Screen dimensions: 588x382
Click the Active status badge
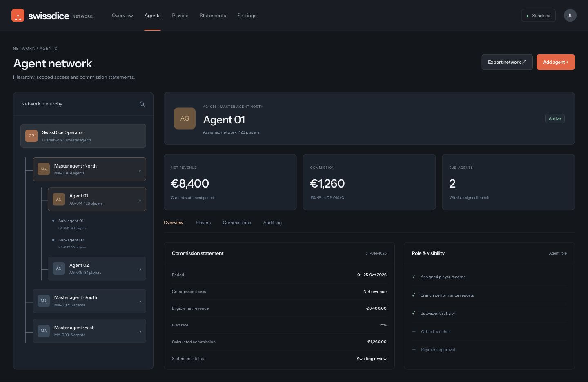pos(555,118)
